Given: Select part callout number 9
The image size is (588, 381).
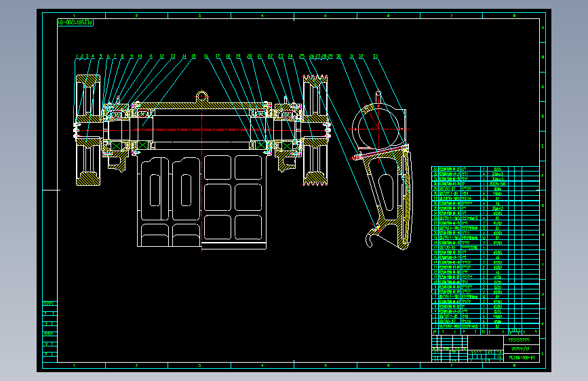Looking at the screenshot, I should (x=132, y=56).
